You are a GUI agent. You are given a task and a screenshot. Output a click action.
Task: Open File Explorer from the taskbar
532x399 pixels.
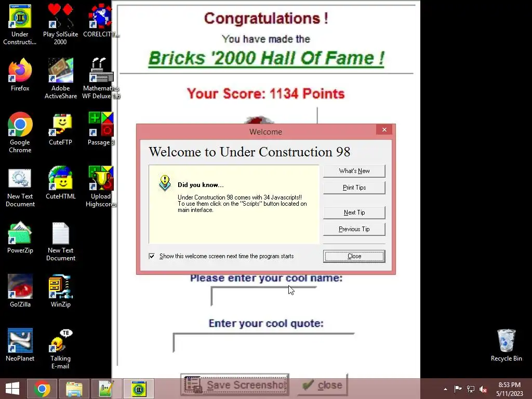click(74, 389)
